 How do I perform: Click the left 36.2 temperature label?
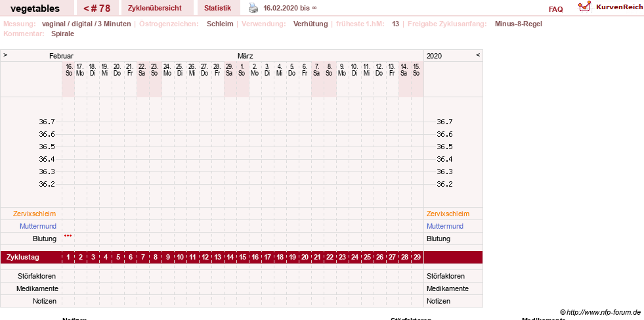click(x=47, y=184)
